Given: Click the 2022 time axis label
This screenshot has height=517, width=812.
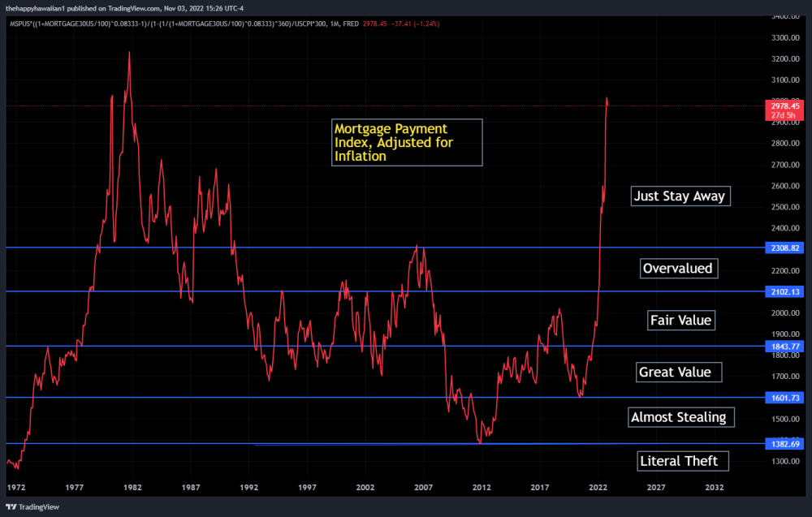Looking at the screenshot, I should (598, 488).
